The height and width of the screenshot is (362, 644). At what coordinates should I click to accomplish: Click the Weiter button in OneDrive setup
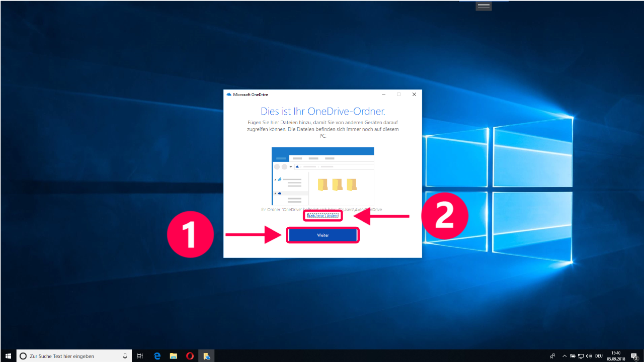pyautogui.click(x=323, y=235)
